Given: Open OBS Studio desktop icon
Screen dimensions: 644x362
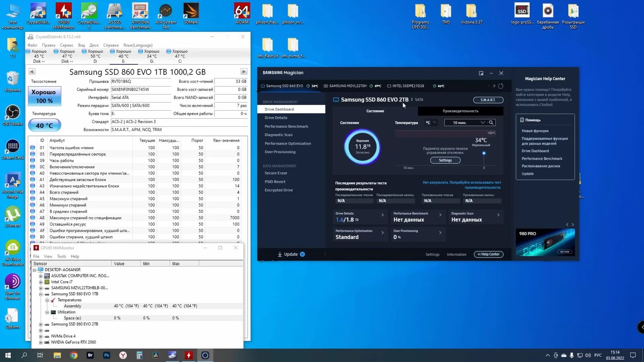Looking at the screenshot, I should click(12, 115).
